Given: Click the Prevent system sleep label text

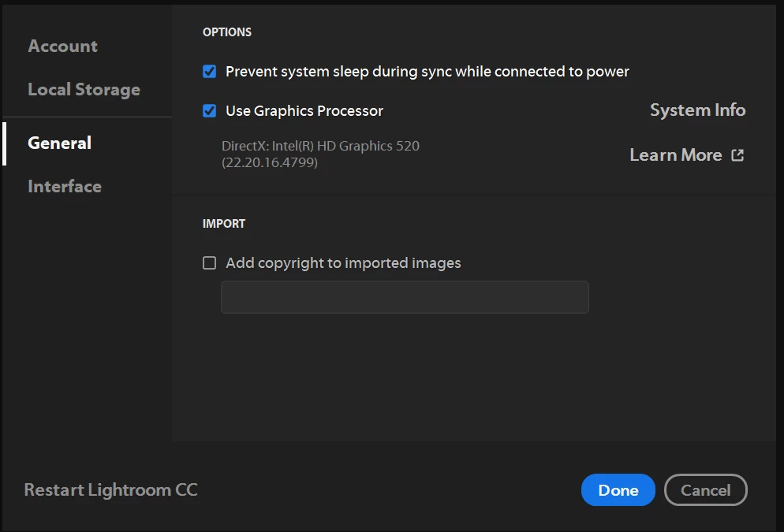Looking at the screenshot, I should (427, 72).
